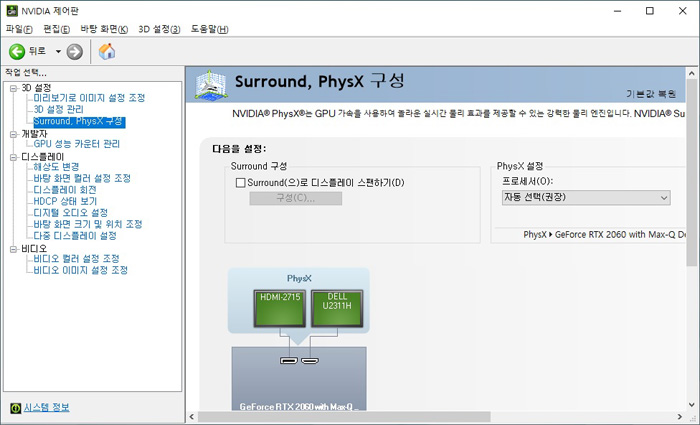The height and width of the screenshot is (425, 700).
Task: Open the 프로세서 자동 선택(권장) dropdown
Action: [x=586, y=197]
